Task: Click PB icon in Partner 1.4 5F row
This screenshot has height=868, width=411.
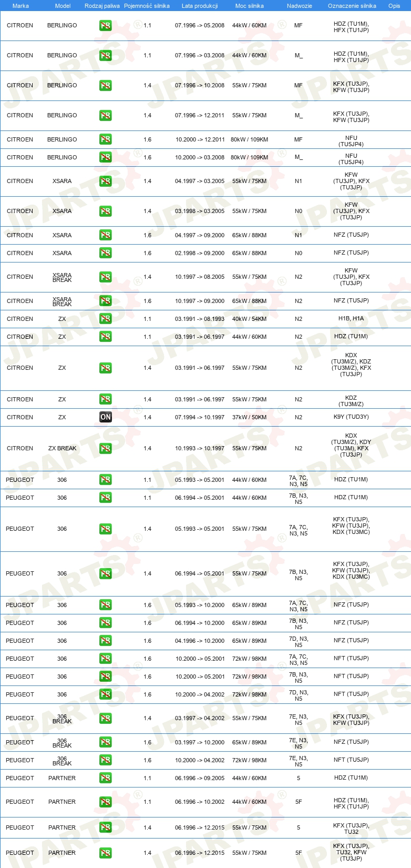Action: tap(106, 853)
